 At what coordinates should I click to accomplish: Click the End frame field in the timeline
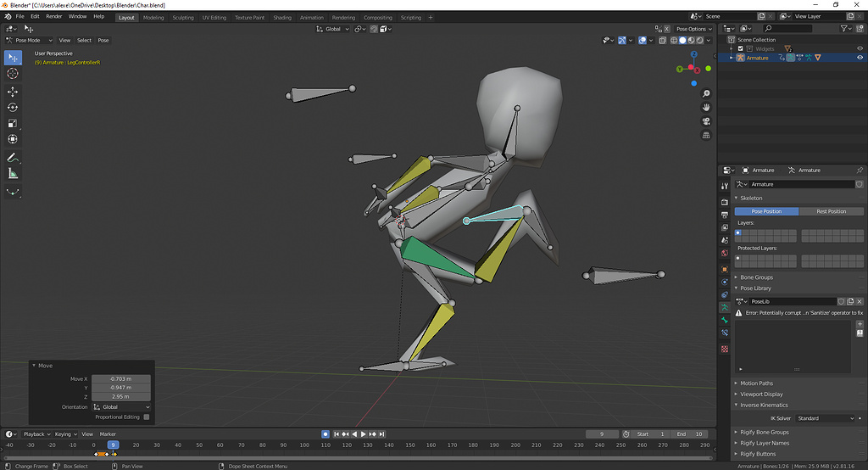[690, 434]
